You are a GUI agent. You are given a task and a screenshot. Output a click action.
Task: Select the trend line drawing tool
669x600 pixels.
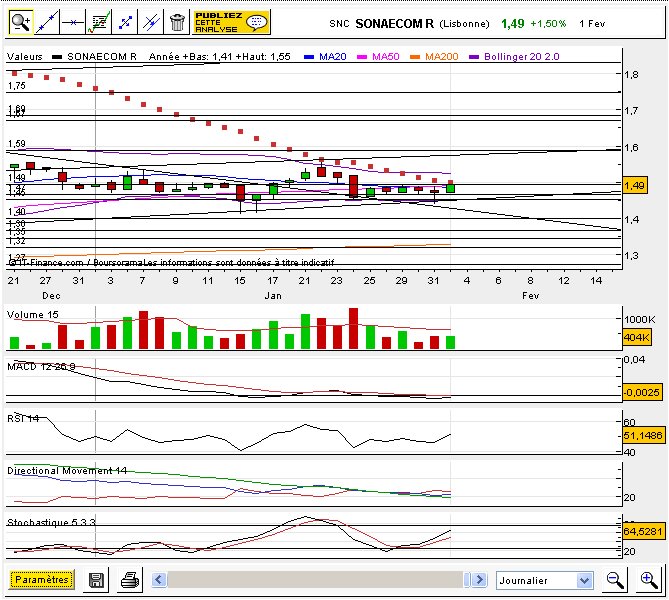pyautogui.click(x=47, y=22)
